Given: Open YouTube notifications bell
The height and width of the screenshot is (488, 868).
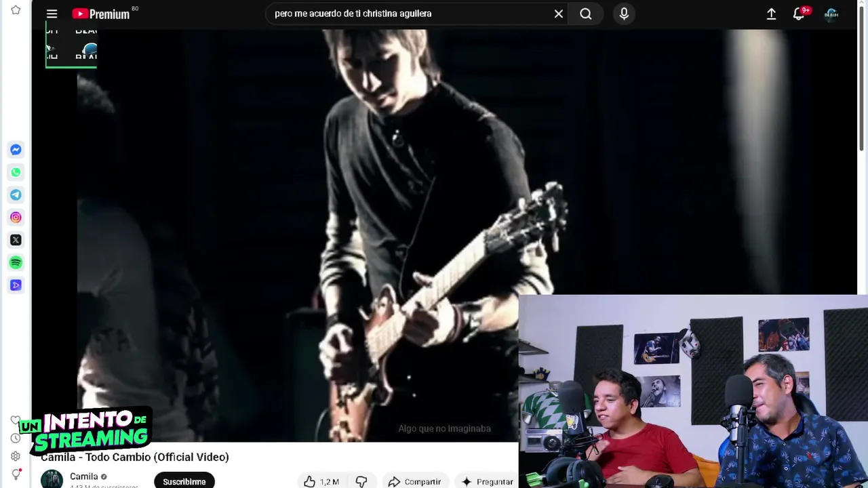Looking at the screenshot, I should (x=799, y=14).
